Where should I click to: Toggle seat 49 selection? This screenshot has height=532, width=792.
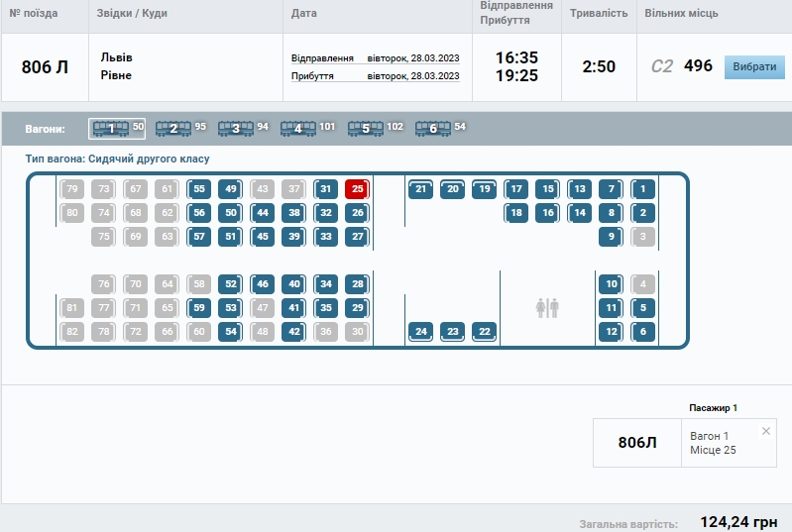click(231, 188)
